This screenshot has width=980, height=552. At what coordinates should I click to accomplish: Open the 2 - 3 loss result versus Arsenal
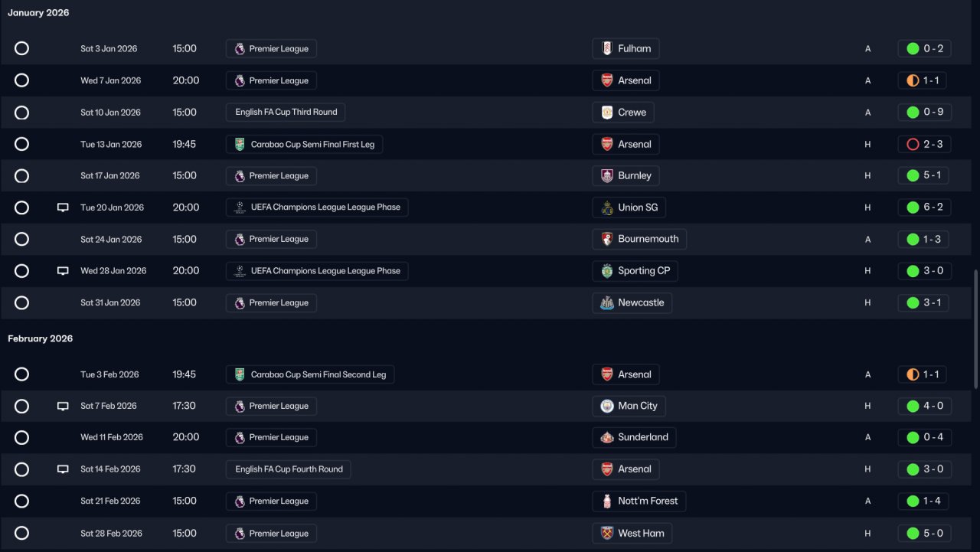point(924,145)
